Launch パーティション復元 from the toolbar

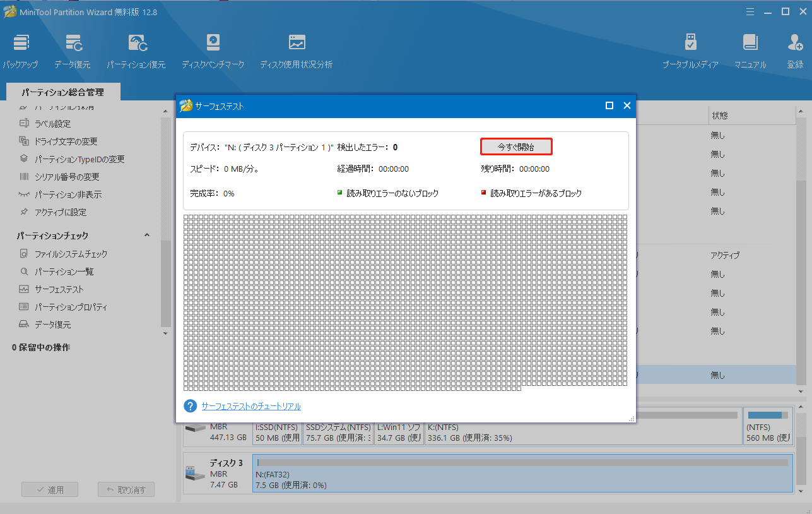point(136,52)
